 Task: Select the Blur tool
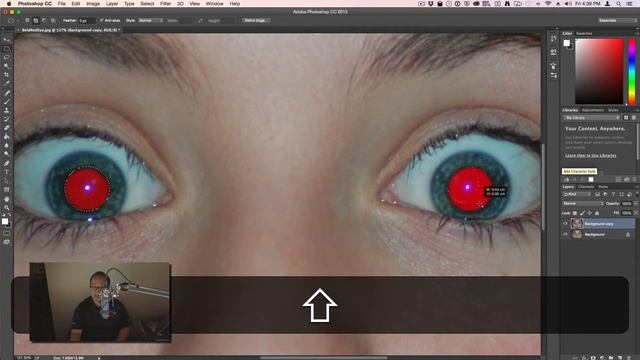7,145
